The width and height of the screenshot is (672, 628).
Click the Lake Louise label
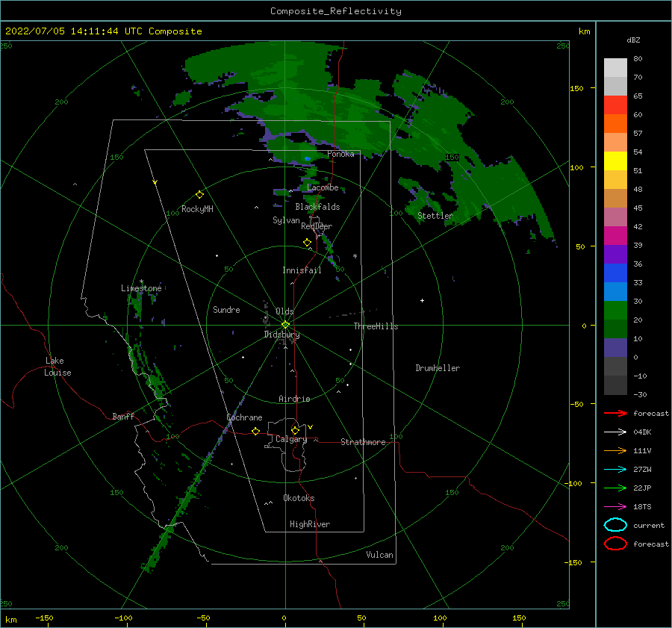(57, 367)
